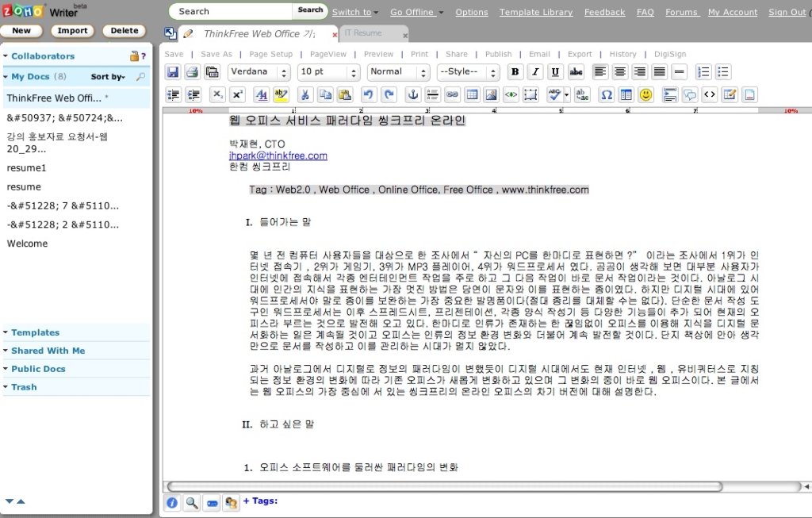Screen dimensions: 812x518
Task: Insert a hyperlink with chain icon
Action: tap(452, 94)
